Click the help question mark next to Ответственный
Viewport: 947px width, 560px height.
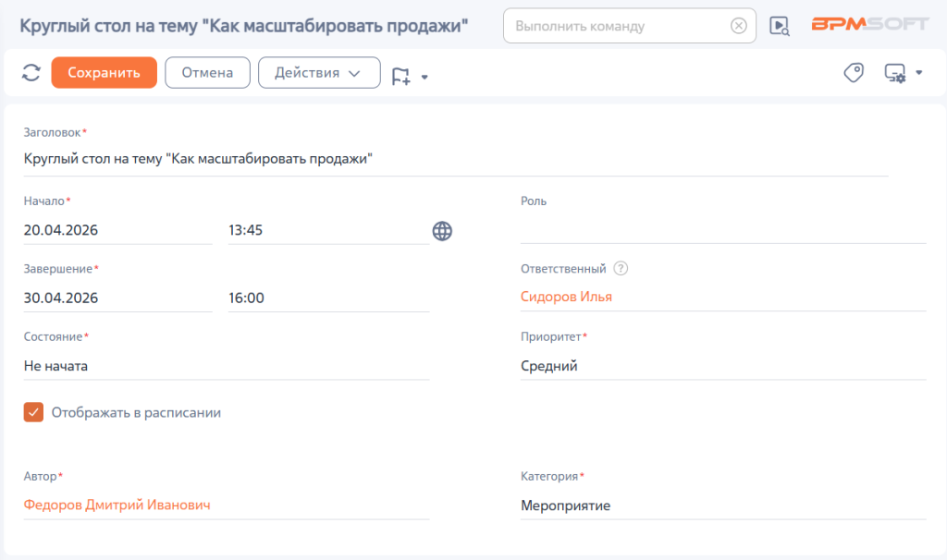(x=621, y=269)
